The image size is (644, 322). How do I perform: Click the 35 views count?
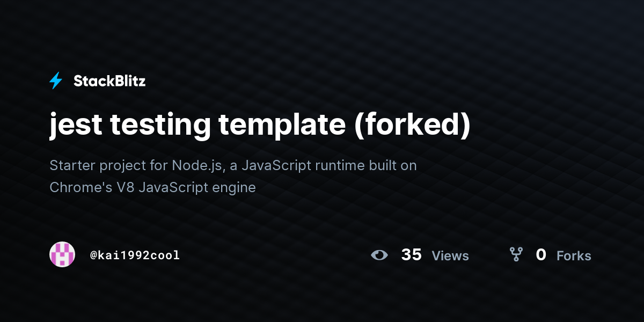point(412,255)
